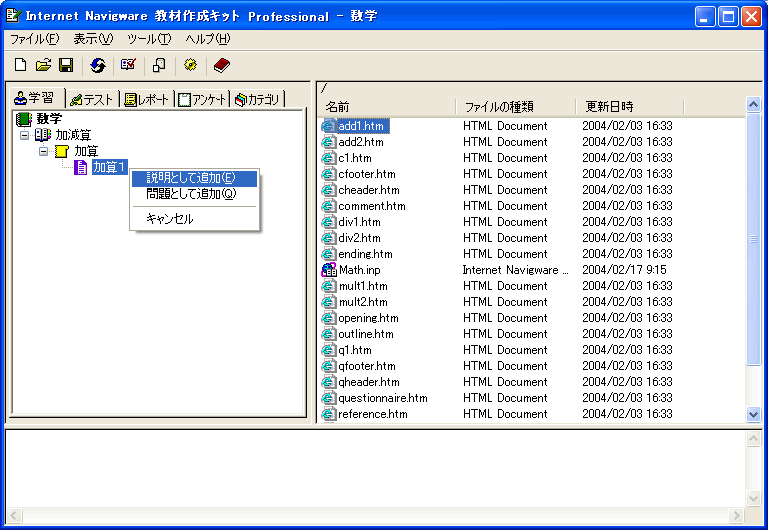Select the 加算1 tree item

click(109, 167)
